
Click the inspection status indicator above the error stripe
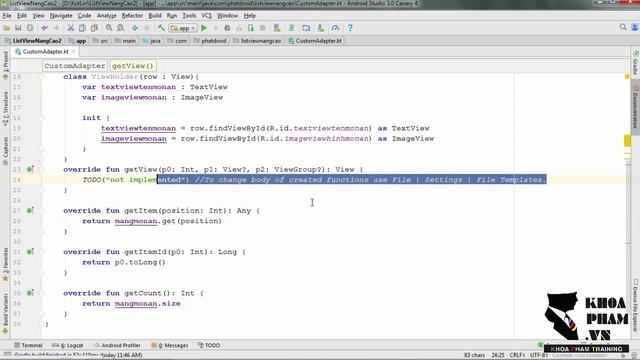(x=627, y=77)
